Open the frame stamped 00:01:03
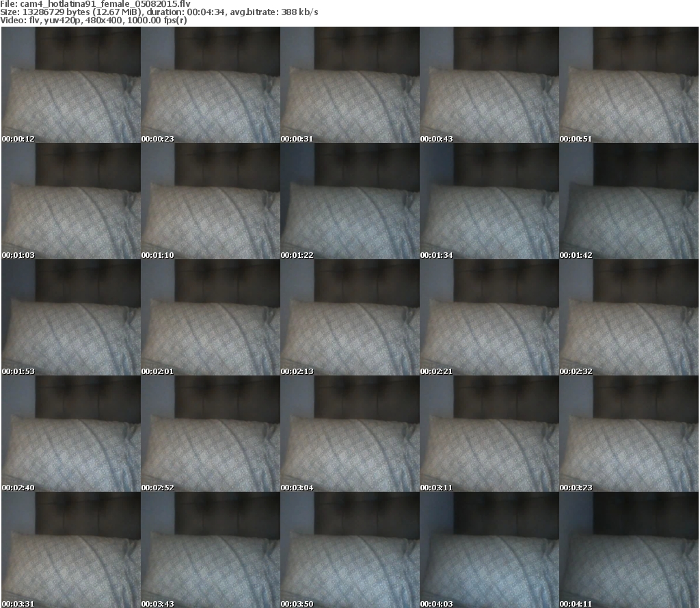The image size is (700, 608). click(71, 201)
